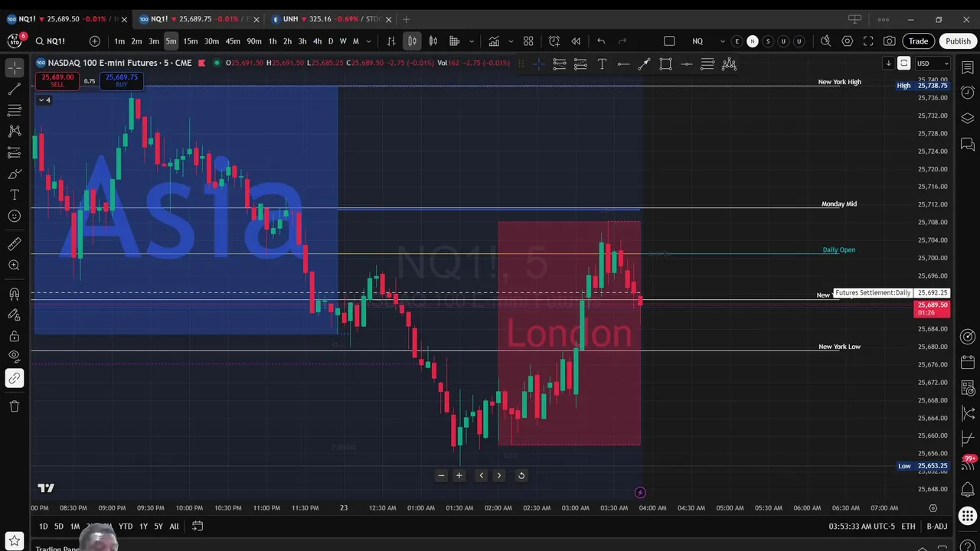980x551 pixels.
Task: Click the Trade button
Action: click(919, 41)
